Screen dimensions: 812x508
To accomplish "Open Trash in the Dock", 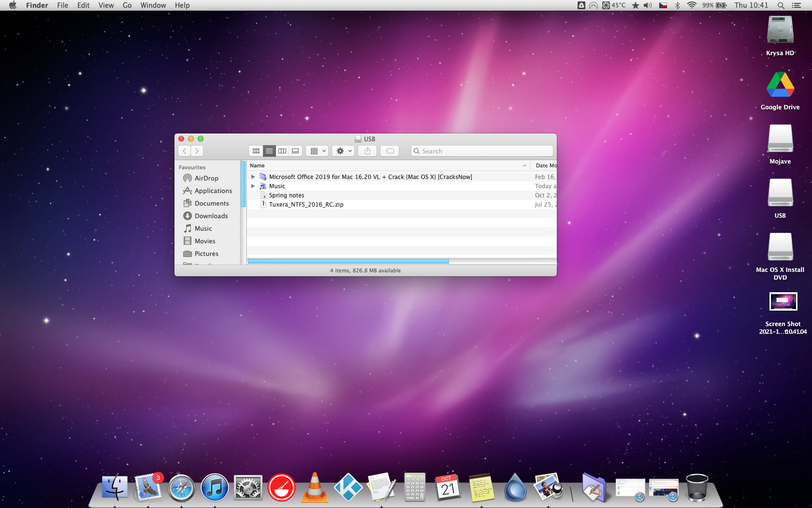I will coord(696,487).
